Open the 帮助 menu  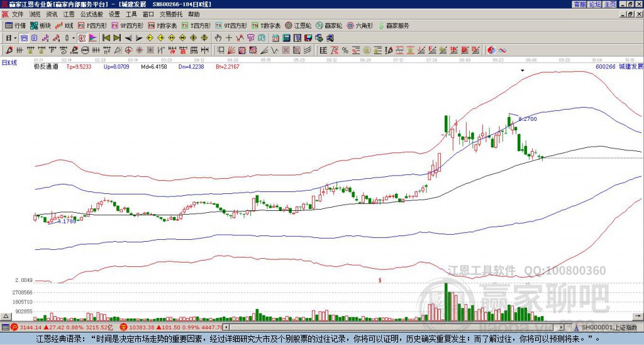click(x=194, y=14)
